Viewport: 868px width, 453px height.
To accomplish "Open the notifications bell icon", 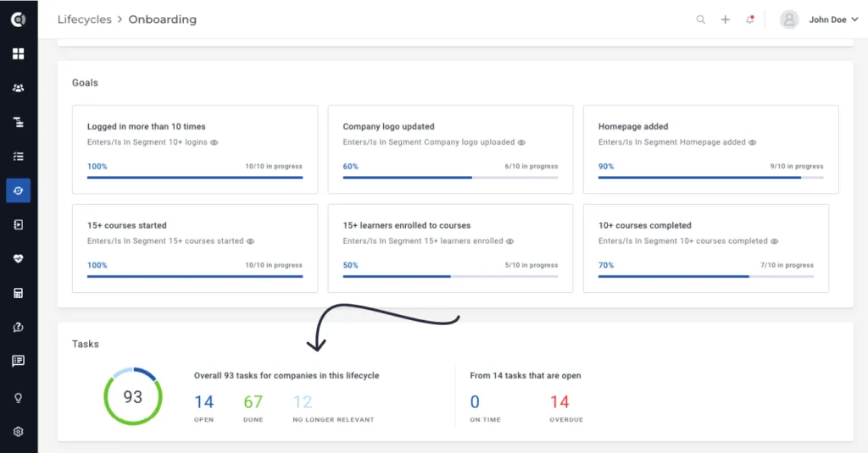I will click(749, 19).
